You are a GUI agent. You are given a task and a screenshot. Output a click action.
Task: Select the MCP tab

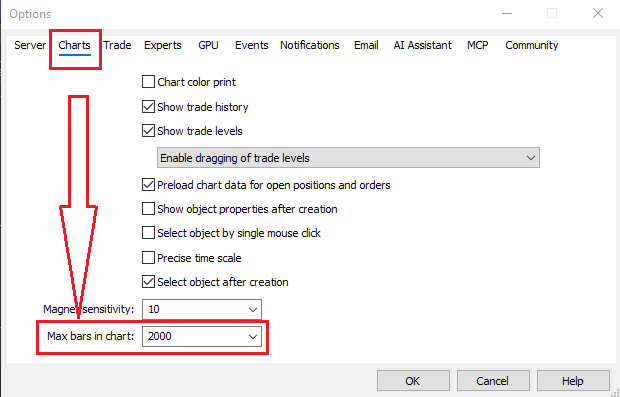478,45
